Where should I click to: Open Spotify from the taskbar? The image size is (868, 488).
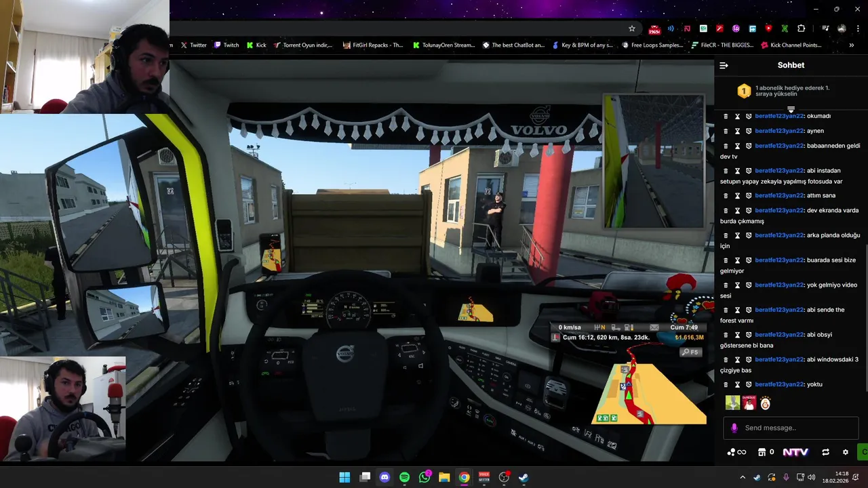coord(404,477)
